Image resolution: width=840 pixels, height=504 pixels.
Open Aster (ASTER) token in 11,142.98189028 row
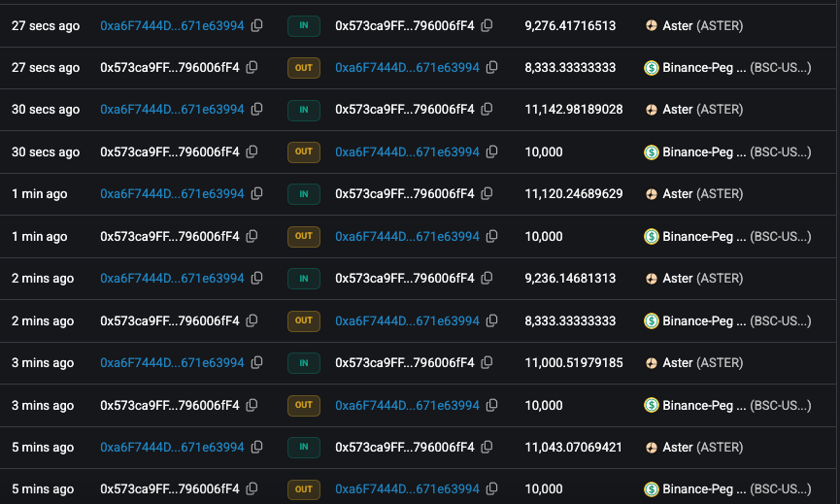(693, 110)
